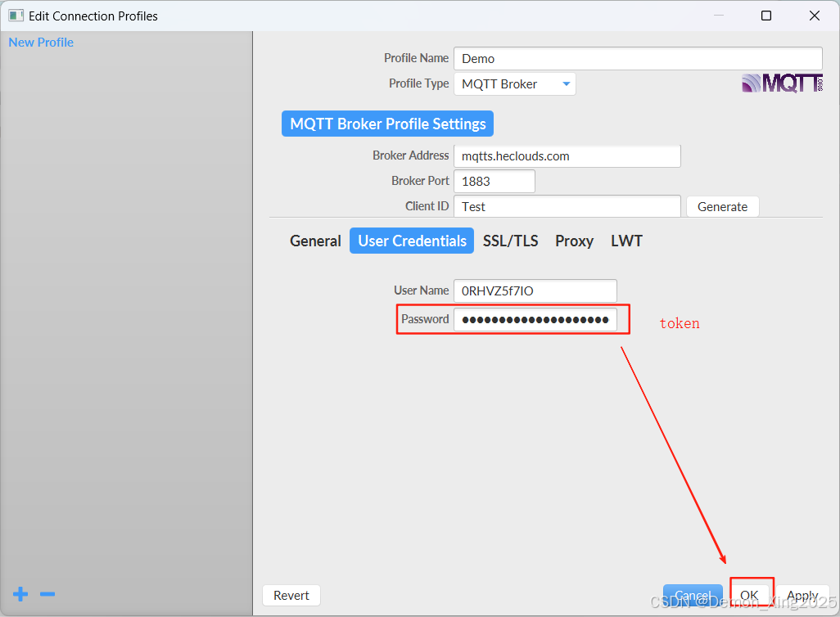Viewport: 840px width, 617px height.
Task: Confirm settings with the OK button
Action: tap(749, 596)
